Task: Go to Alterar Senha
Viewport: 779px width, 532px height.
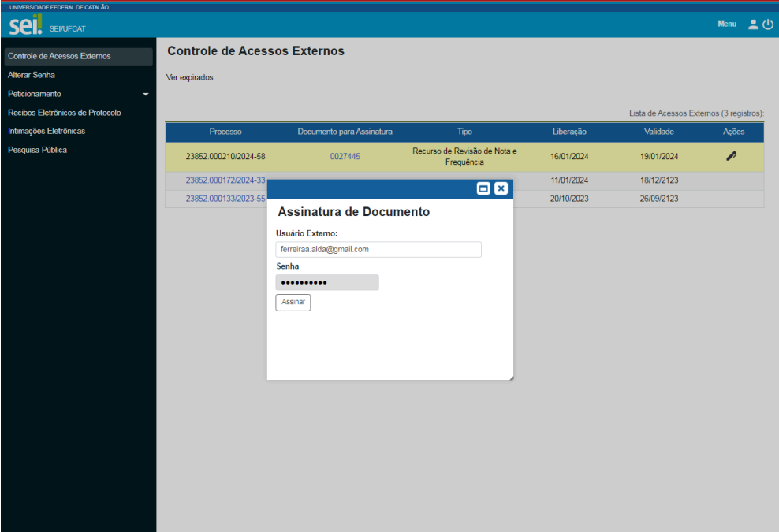Action: [x=32, y=75]
